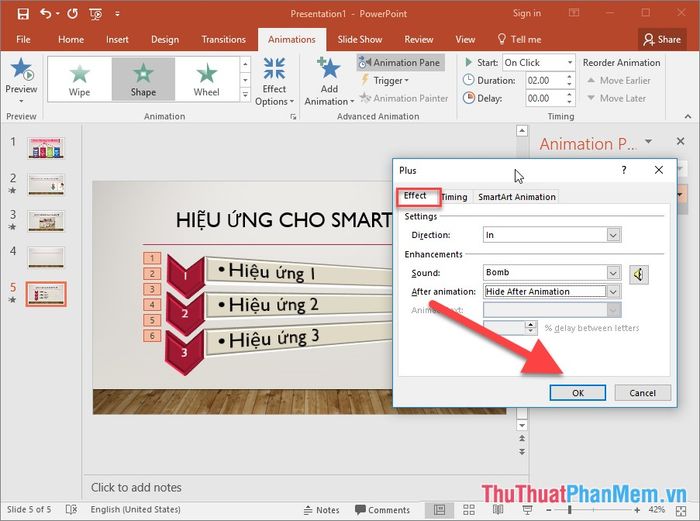Screen dimensions: 700x521
Task: Go to the Slide Show tab
Action: [x=360, y=39]
